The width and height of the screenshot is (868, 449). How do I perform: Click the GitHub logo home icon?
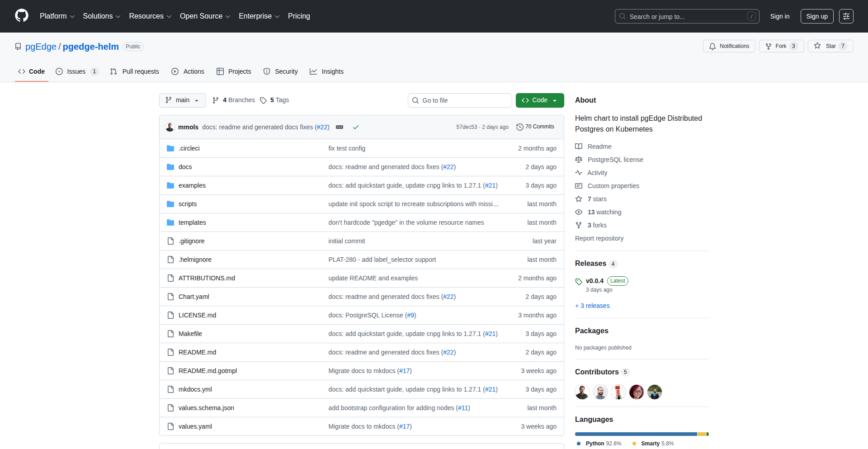pos(21,16)
